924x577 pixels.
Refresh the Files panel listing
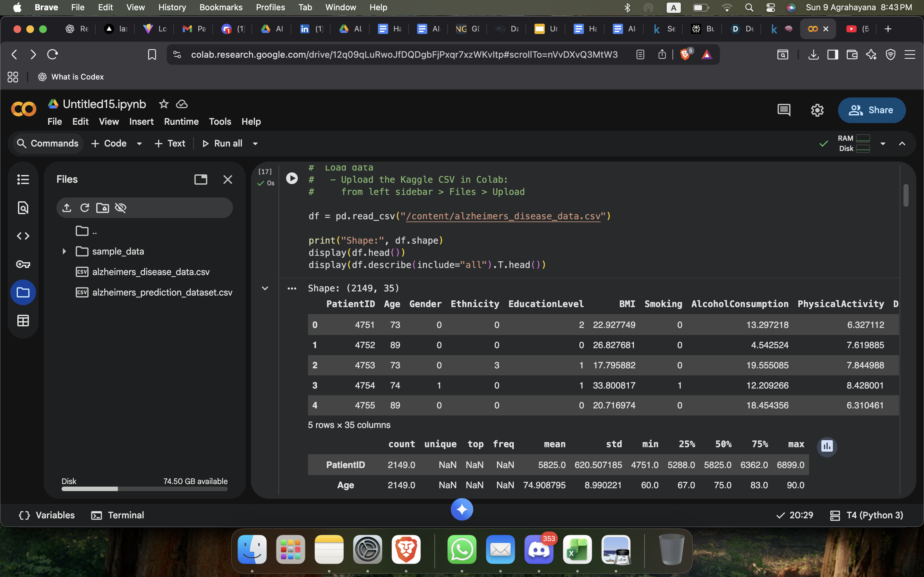click(x=85, y=208)
